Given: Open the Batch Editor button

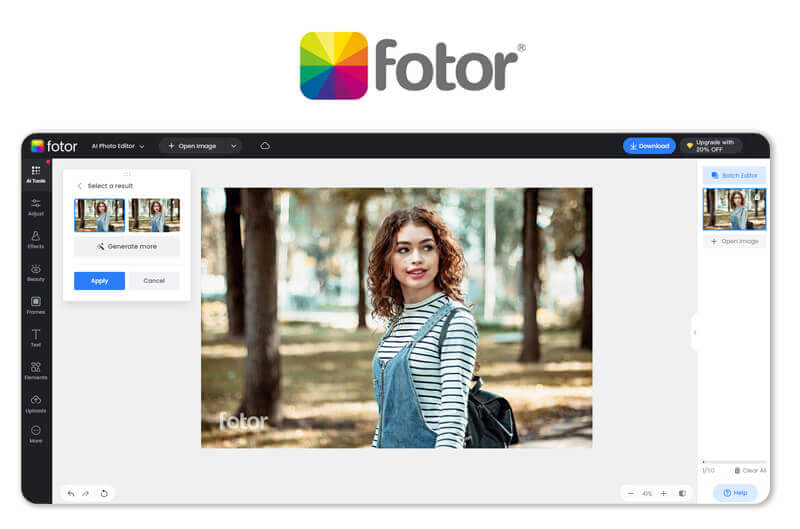Looking at the screenshot, I should 735,175.
